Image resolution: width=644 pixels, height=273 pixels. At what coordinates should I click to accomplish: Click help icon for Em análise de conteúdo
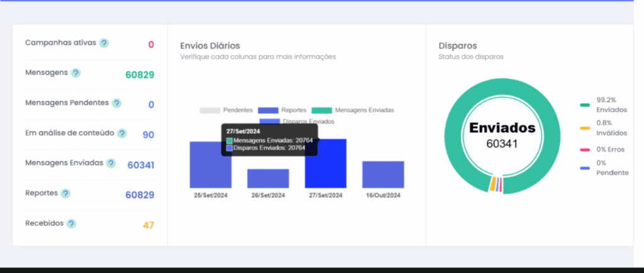coord(122,133)
